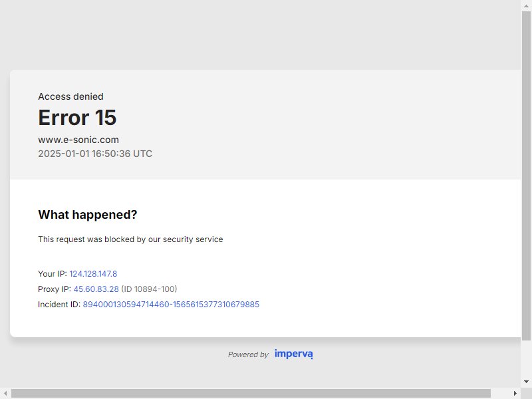This screenshot has height=399, width=532.
Task: Click the Imperva logo
Action: [x=294, y=354]
